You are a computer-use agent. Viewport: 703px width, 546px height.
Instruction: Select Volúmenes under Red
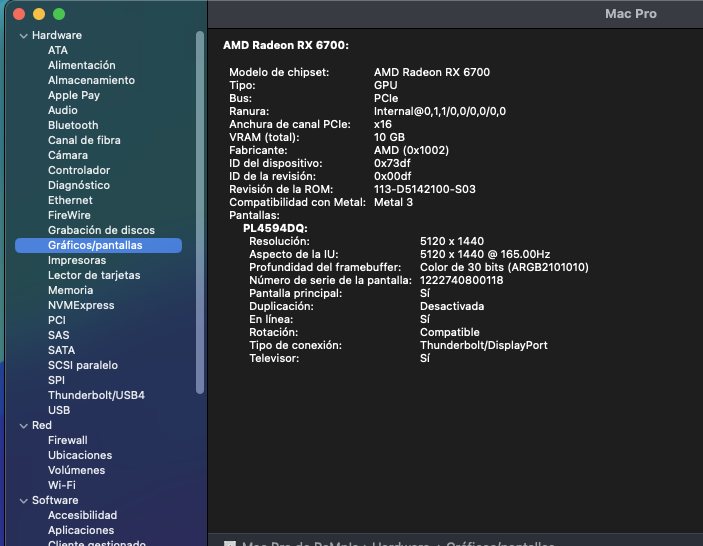(x=77, y=471)
